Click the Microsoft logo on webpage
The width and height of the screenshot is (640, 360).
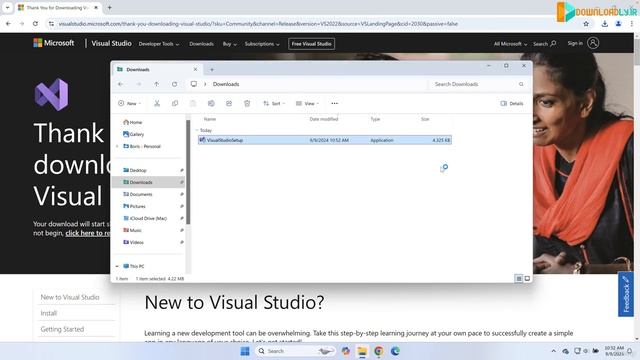tap(54, 43)
